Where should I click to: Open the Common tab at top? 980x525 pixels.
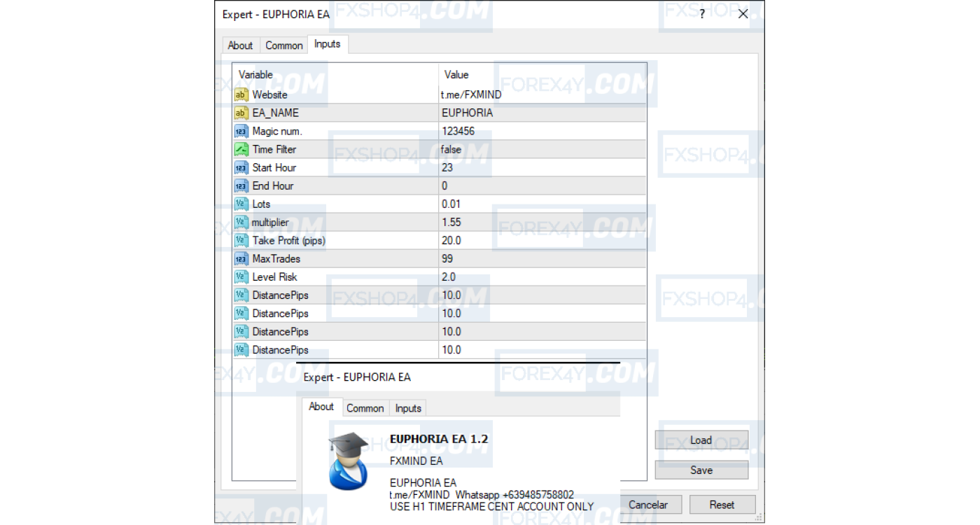283,45
